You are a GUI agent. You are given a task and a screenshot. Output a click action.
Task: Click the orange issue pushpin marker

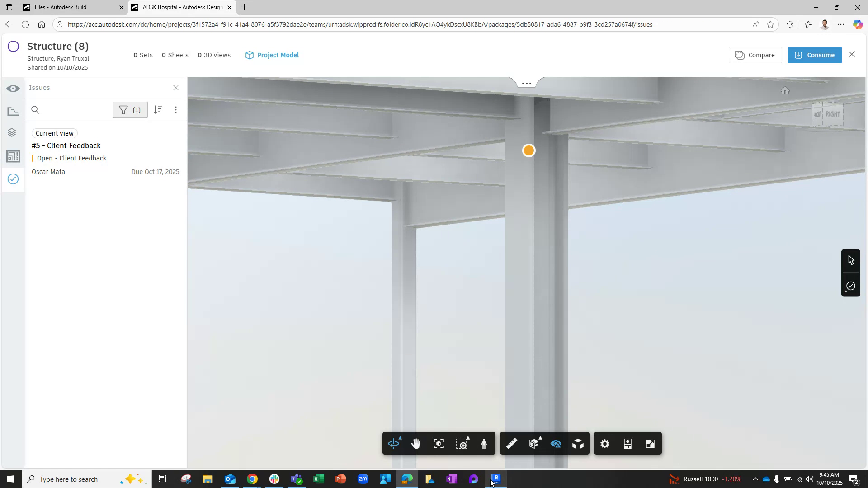click(528, 150)
